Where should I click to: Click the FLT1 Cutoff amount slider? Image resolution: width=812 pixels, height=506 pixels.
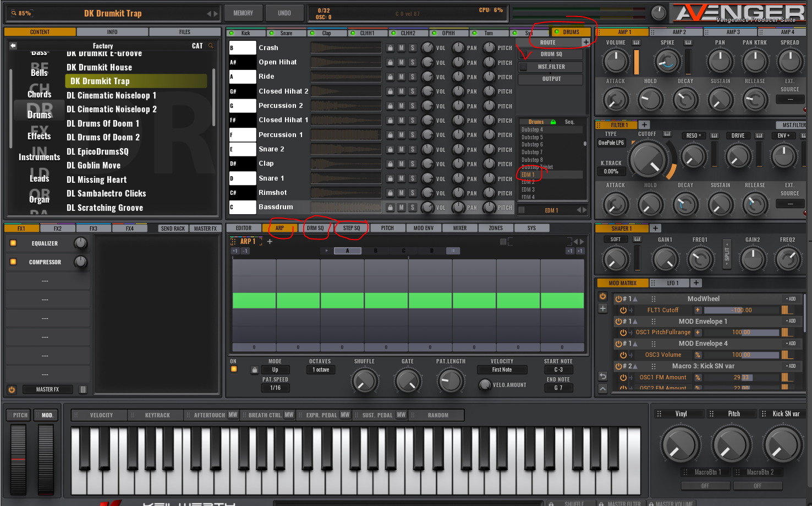[x=742, y=310]
